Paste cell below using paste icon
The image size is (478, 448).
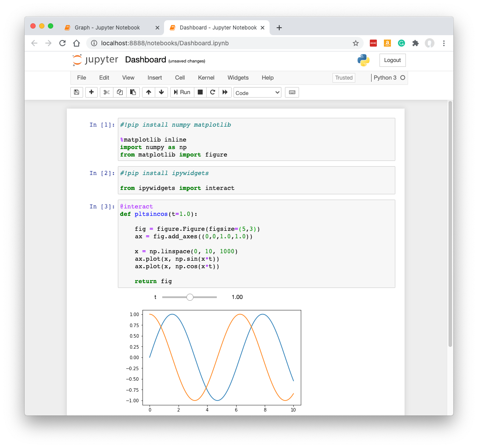click(x=133, y=92)
